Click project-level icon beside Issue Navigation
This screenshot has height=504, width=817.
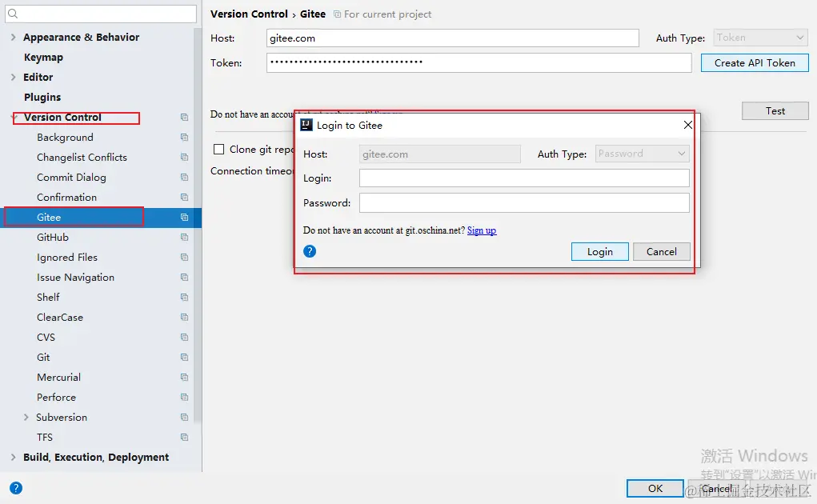[184, 277]
